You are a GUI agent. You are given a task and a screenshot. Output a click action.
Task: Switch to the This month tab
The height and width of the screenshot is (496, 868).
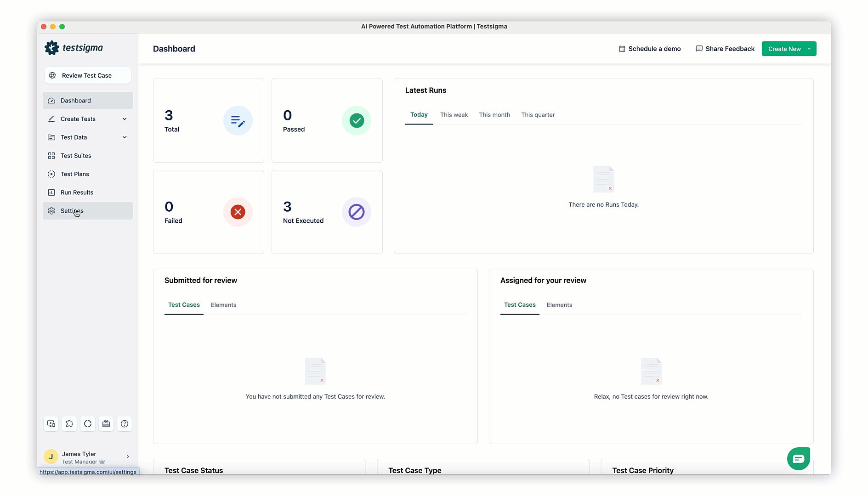(x=494, y=115)
